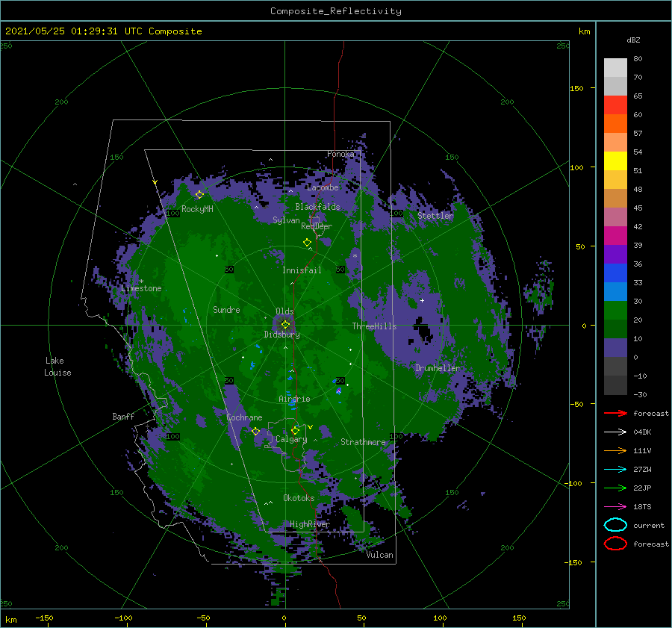Select the 0 dBZ purple color swatch
Image resolution: width=672 pixels, height=628 pixels.
click(x=615, y=348)
